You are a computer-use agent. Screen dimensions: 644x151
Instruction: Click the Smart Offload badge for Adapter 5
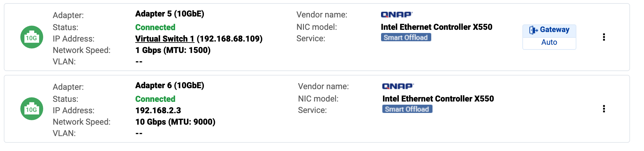tap(406, 37)
